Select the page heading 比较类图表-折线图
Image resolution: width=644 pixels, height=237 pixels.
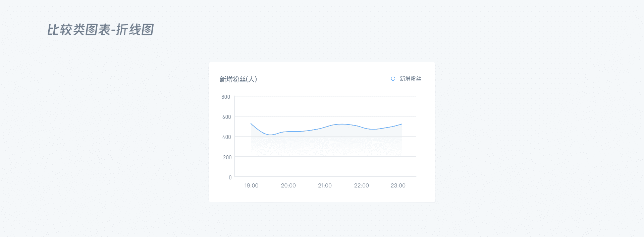click(100, 30)
